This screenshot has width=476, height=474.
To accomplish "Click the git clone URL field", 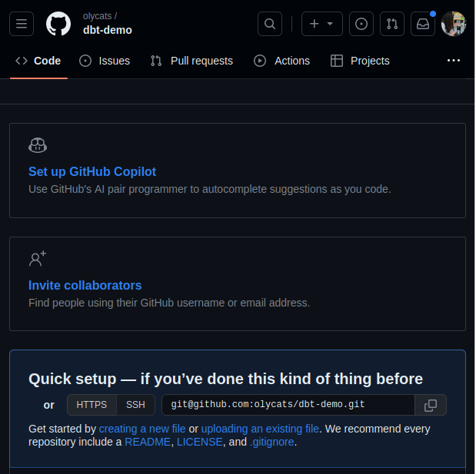I will point(288,405).
